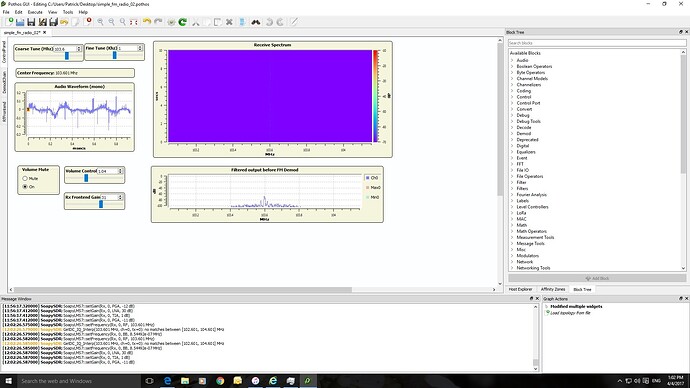Click the yellow Undo arrow icon
The width and height of the screenshot is (690, 388).
click(x=147, y=22)
